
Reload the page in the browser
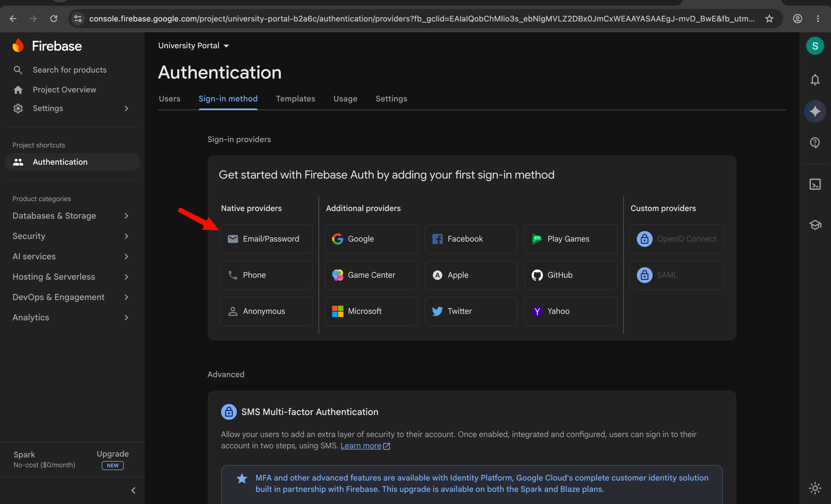(54, 19)
